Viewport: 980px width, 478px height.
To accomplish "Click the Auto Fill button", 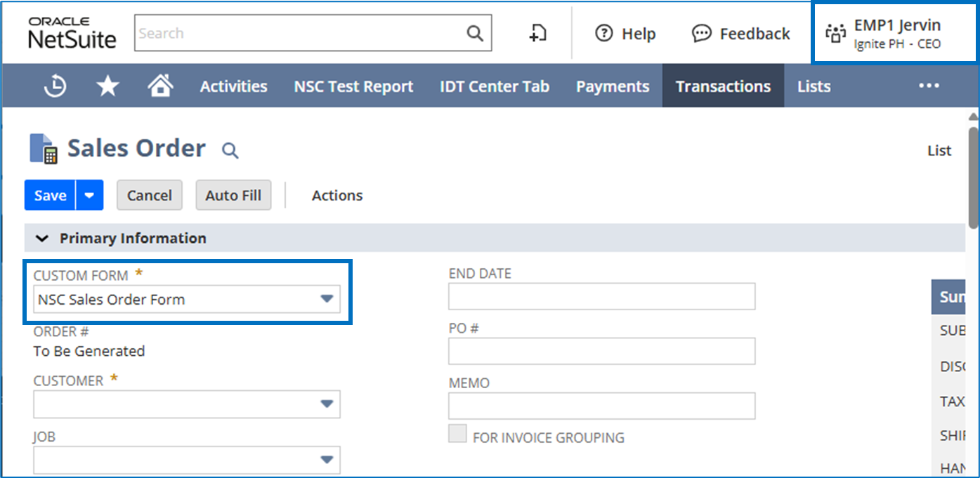I will pos(233,195).
